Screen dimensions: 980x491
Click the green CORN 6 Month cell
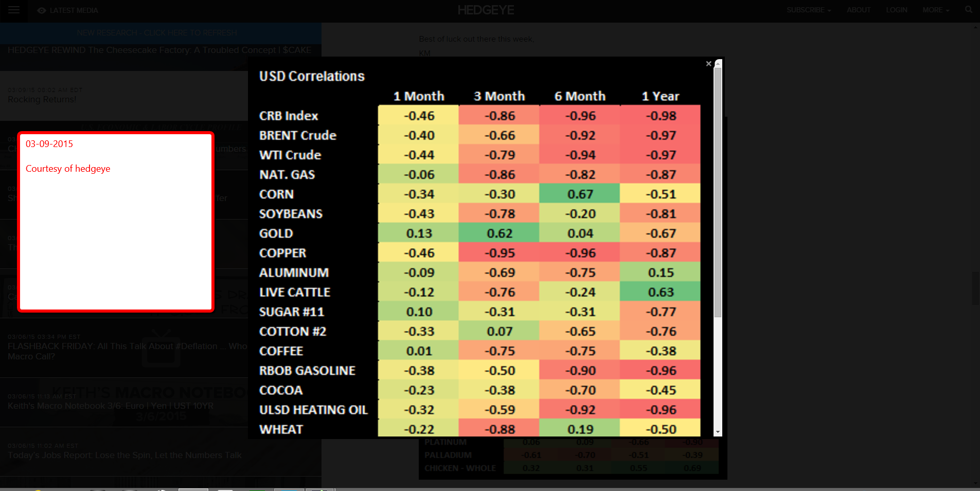click(x=580, y=194)
